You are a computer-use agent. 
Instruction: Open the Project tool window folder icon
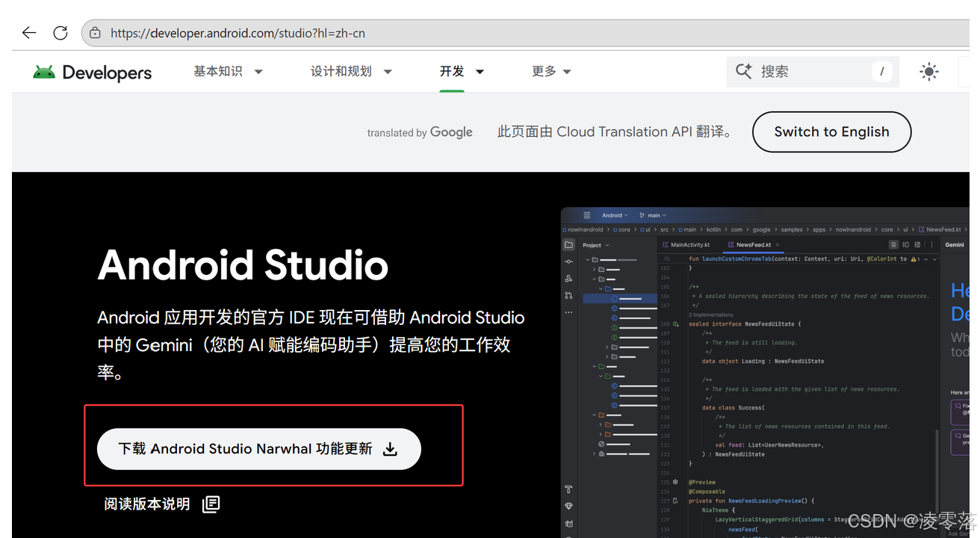point(568,244)
